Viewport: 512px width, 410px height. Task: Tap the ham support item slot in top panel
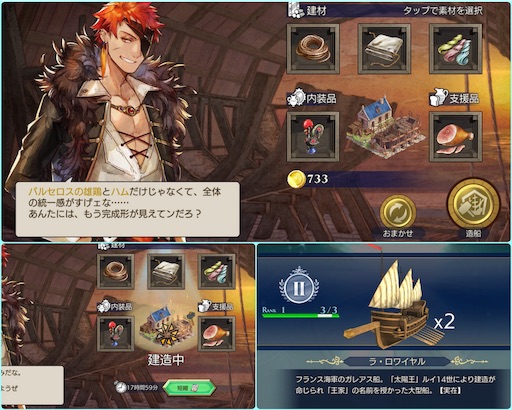455,137
